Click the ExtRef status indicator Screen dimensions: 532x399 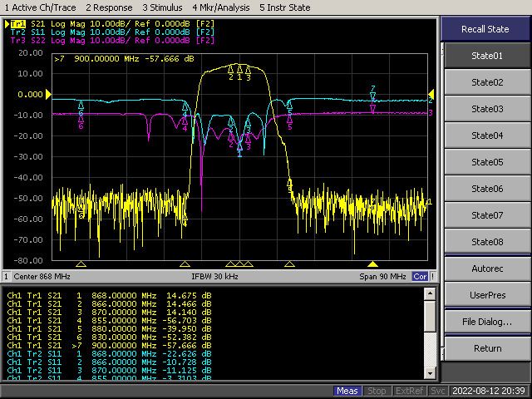tap(409, 391)
